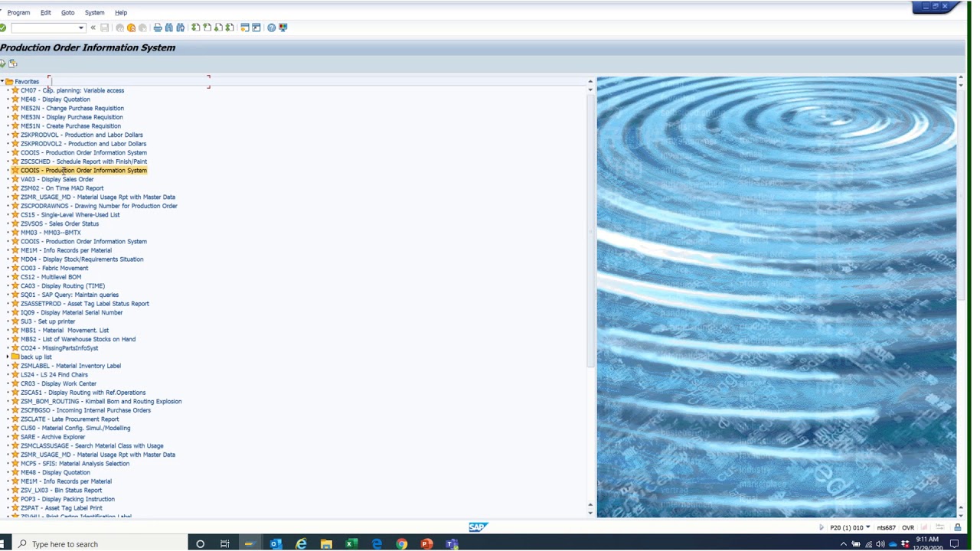The image size is (980, 551).
Task: Click the Save diskette icon
Action: point(105,28)
